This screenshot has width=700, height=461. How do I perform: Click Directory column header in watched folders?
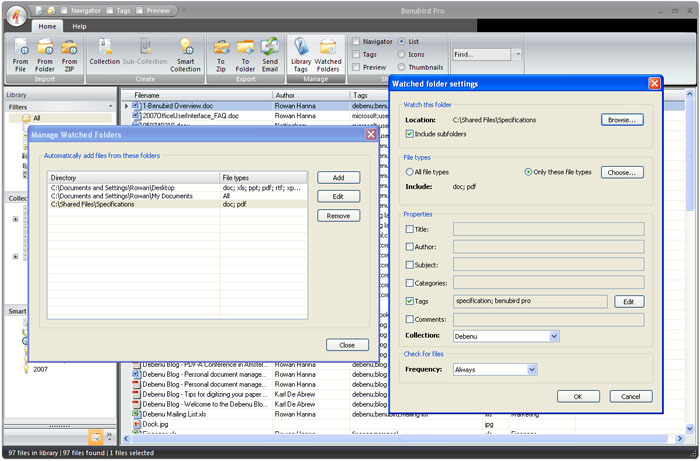click(x=133, y=178)
